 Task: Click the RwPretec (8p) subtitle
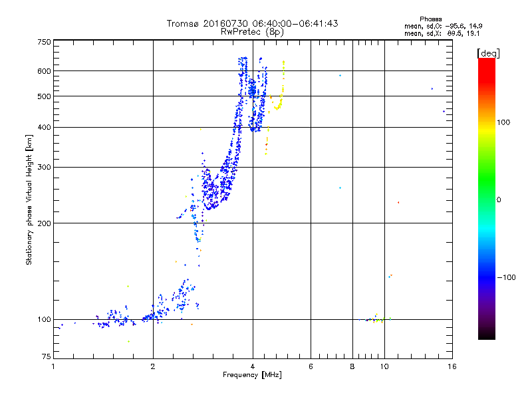252,32
